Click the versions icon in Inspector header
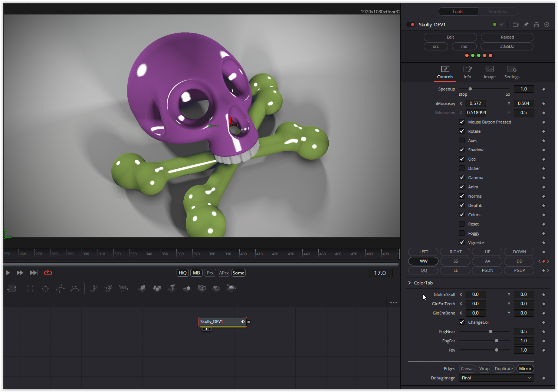Viewport: 558px width, 392px height. [x=515, y=24]
